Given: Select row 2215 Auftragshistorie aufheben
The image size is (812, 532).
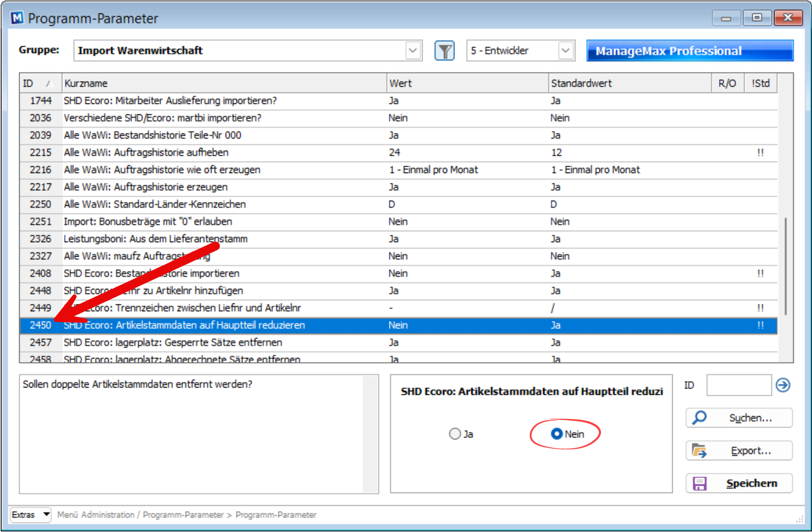Looking at the screenshot, I should coord(208,153).
